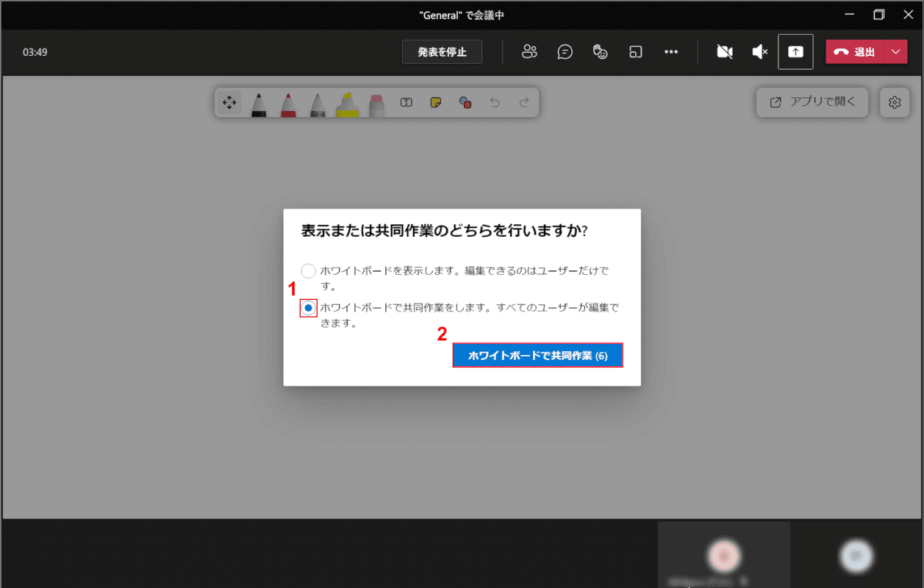Click アプリで開く button
Image resolution: width=924 pixels, height=588 pixels.
pyautogui.click(x=812, y=103)
